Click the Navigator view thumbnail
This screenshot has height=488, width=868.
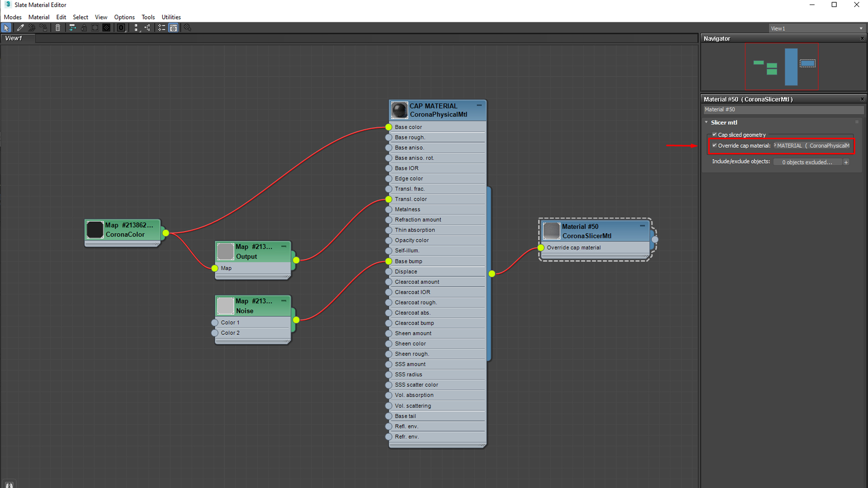(x=782, y=66)
